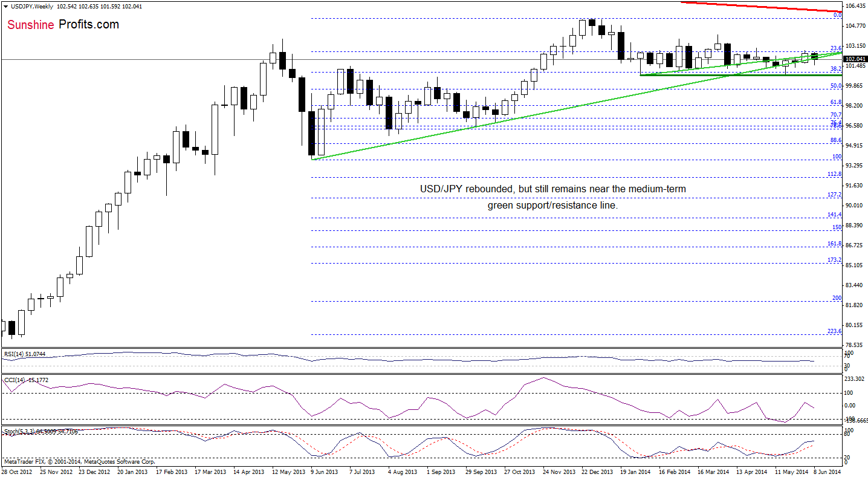Click the Fibonacci 112.8 level label
This screenshot has height=477, width=868.
click(835, 174)
